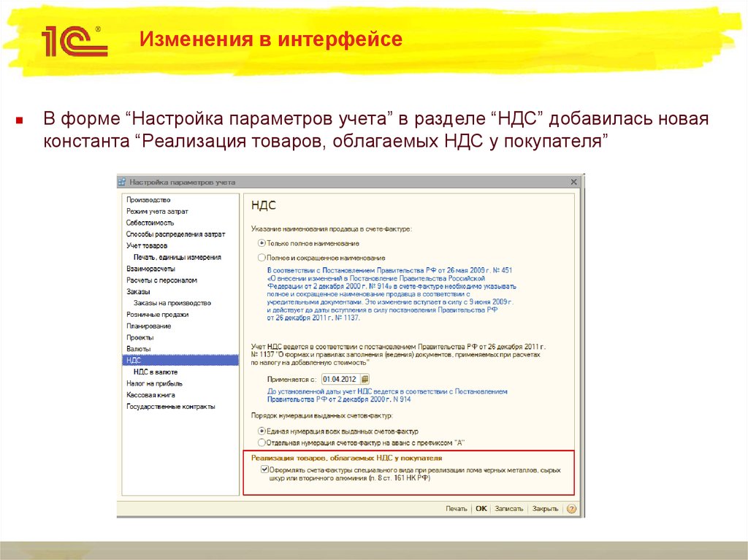Click the 'Печать' button

point(456,508)
